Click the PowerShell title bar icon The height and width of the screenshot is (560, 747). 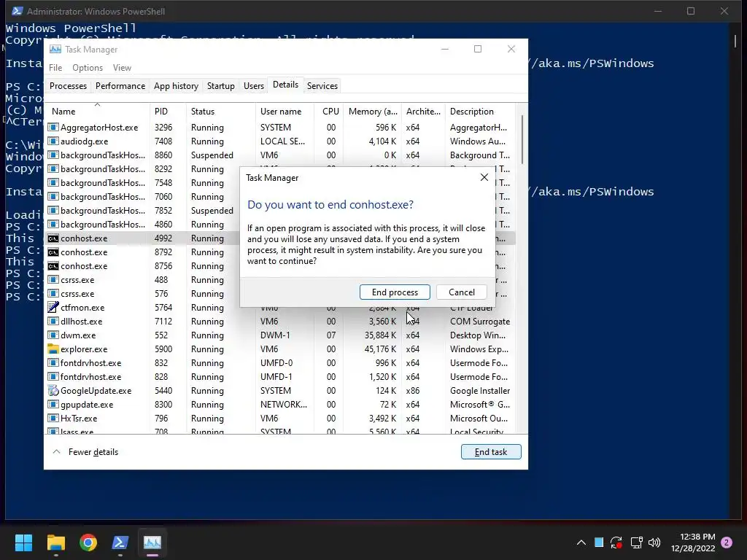pyautogui.click(x=18, y=11)
